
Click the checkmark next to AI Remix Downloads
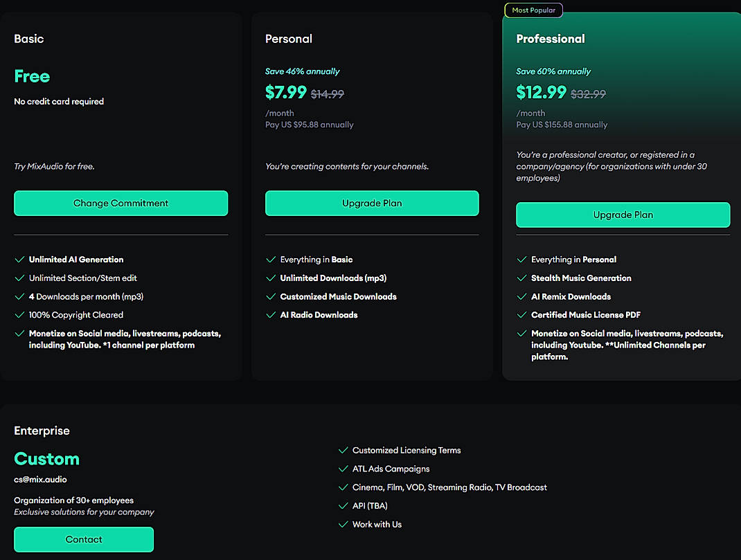(521, 296)
